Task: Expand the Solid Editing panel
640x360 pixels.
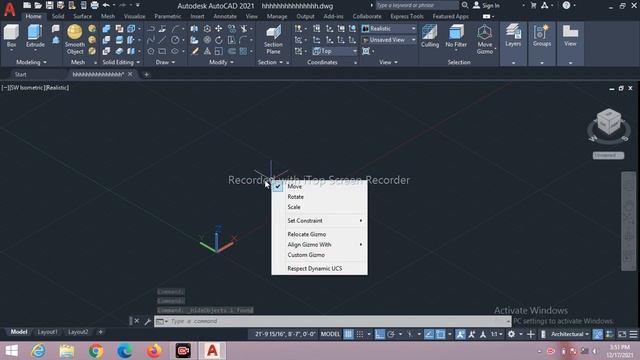Action: pos(121,62)
